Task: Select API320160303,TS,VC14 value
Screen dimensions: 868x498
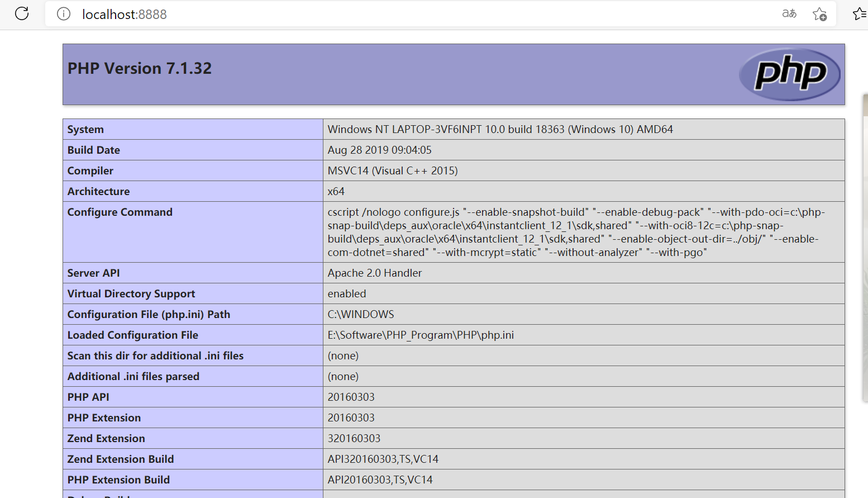Action: (x=383, y=459)
